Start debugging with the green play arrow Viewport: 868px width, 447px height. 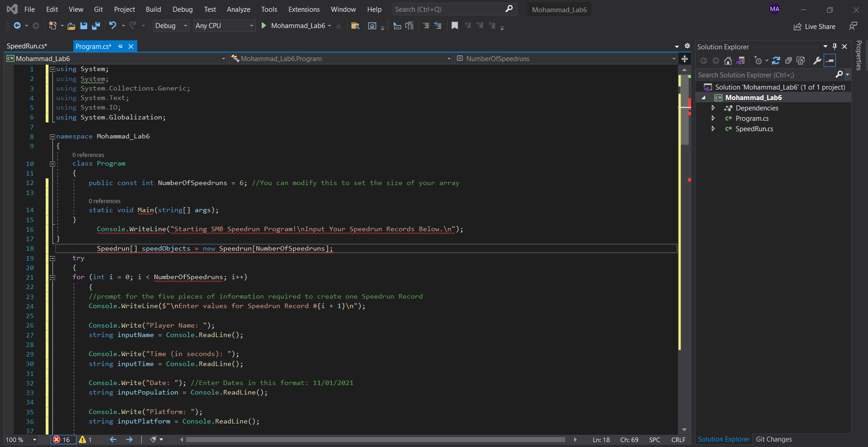point(264,26)
